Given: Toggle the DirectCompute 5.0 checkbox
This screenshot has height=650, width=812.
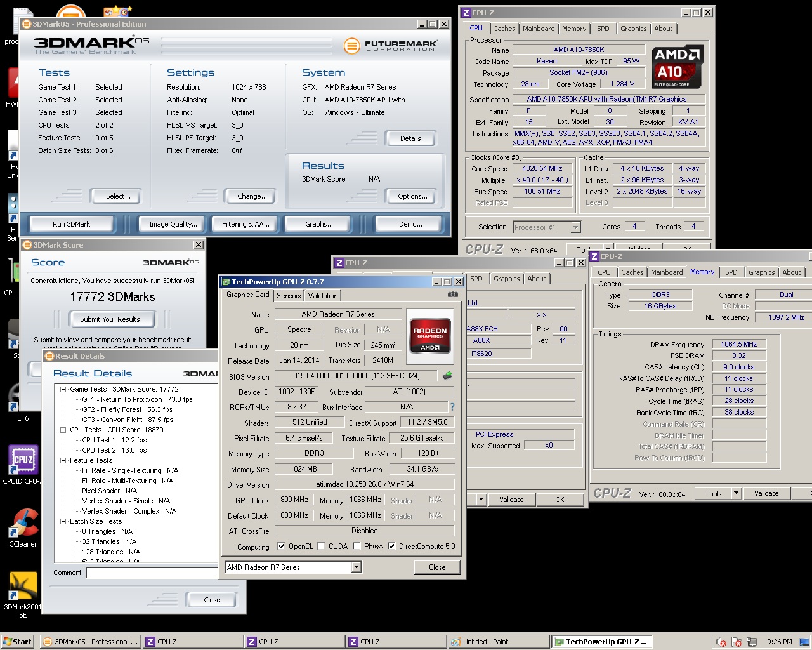Looking at the screenshot, I should pyautogui.click(x=391, y=546).
